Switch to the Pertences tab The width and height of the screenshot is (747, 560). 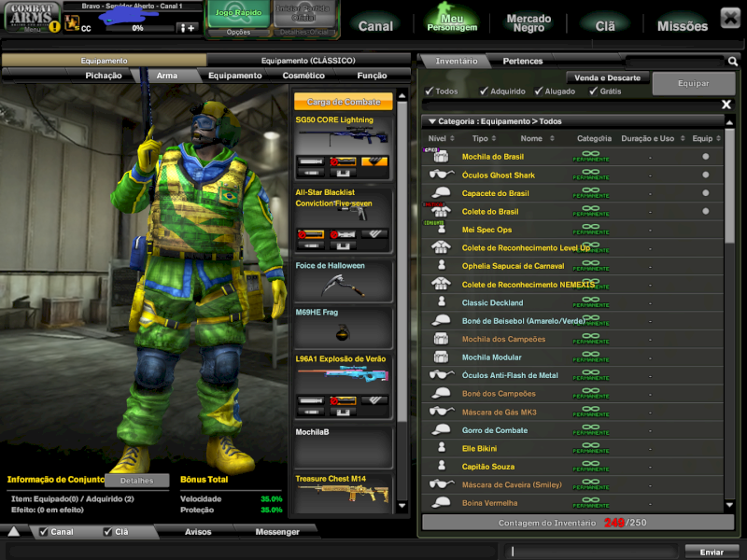[x=523, y=61]
